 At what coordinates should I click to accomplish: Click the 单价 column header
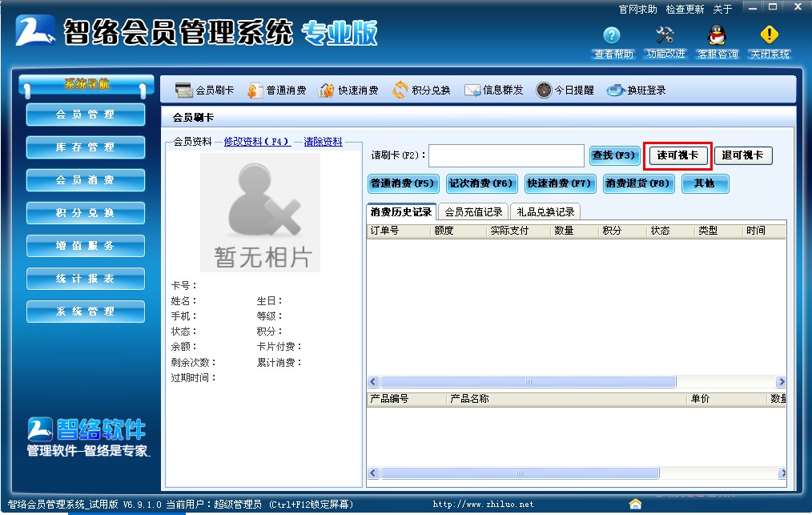point(727,399)
